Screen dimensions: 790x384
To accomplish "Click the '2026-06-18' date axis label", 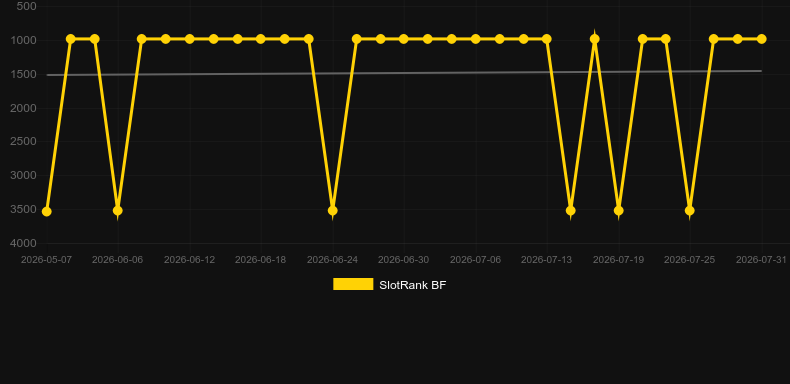I will click(x=260, y=260).
